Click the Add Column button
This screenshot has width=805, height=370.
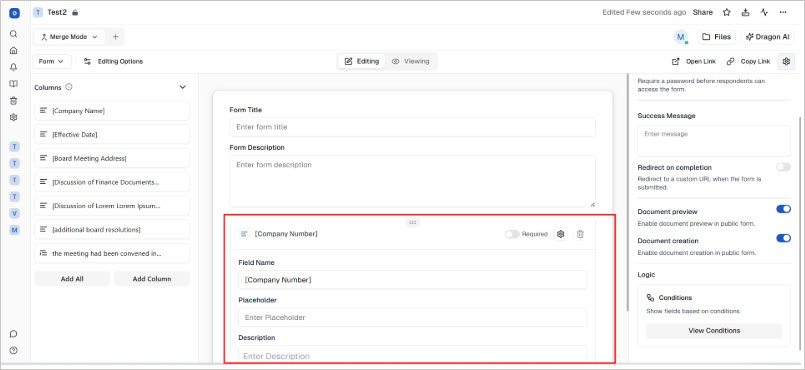(152, 279)
